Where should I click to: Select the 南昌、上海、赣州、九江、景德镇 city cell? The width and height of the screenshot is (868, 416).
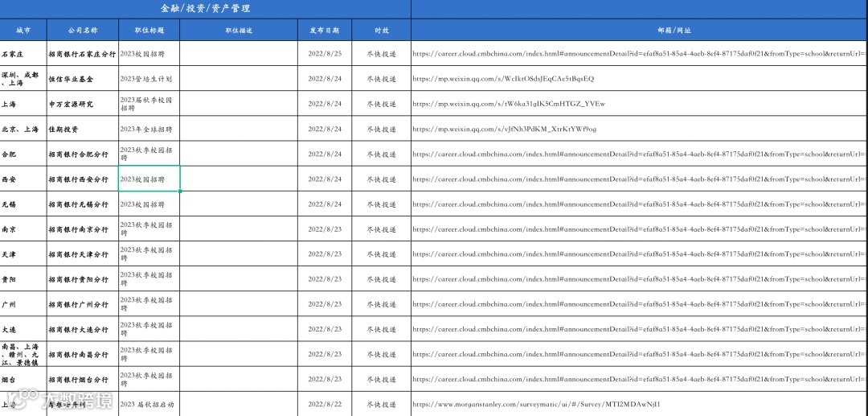coord(23,354)
